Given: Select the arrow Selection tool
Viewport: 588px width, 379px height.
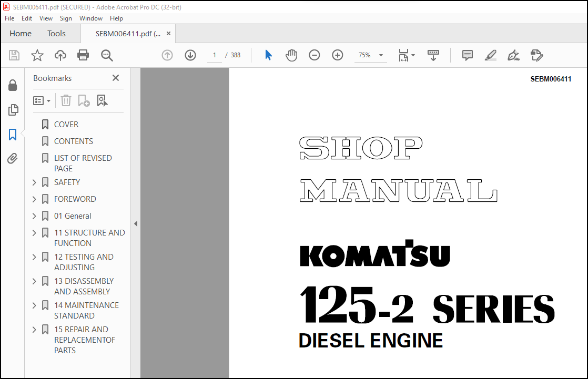Looking at the screenshot, I should [269, 56].
